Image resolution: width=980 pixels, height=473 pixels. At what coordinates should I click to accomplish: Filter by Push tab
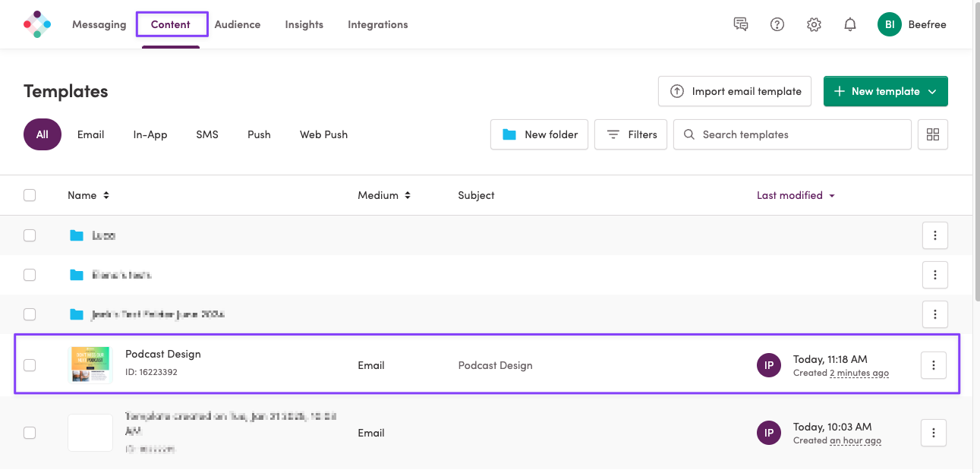(259, 134)
